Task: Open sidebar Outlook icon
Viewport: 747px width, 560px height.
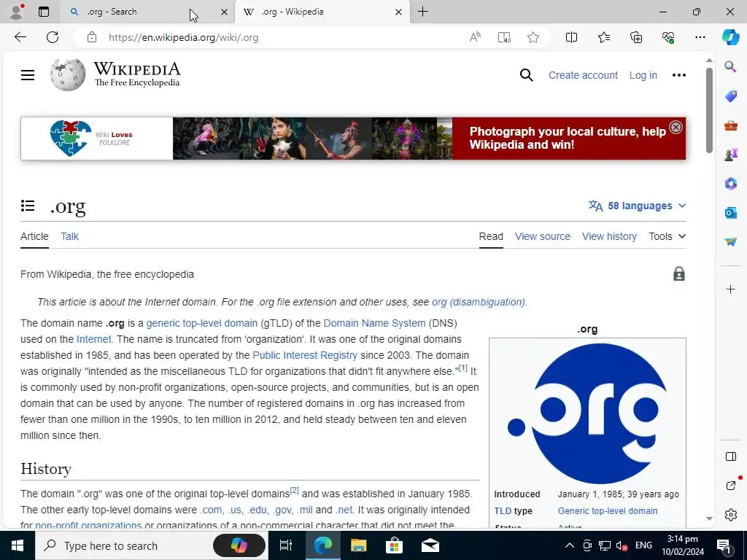Action: (x=730, y=212)
